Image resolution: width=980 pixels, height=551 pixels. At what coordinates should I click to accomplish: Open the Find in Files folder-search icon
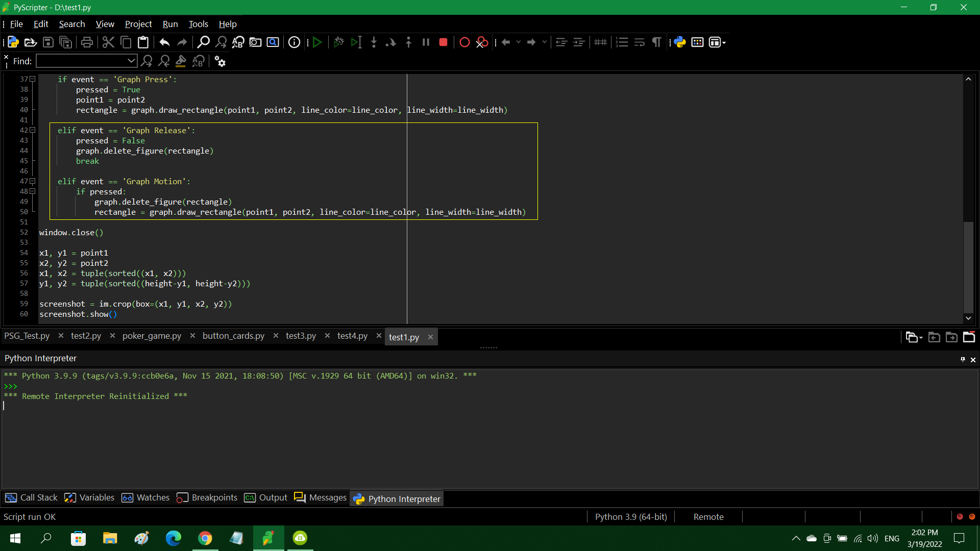coord(255,42)
